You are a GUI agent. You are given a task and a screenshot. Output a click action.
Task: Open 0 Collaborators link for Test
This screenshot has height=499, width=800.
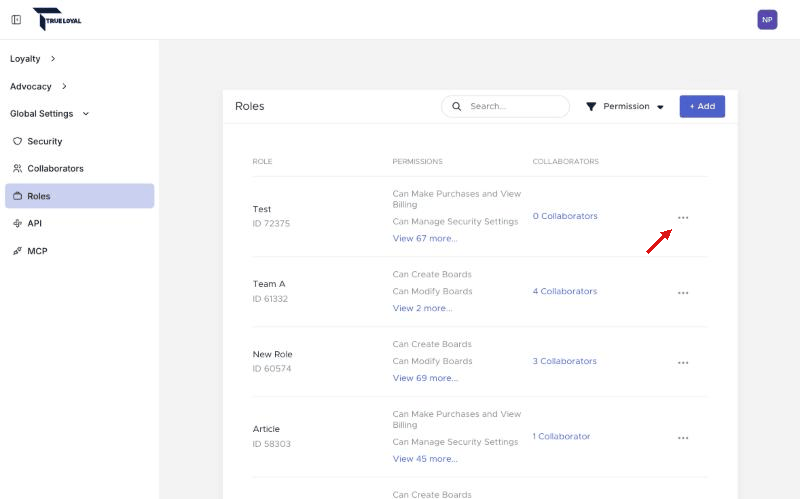565,216
